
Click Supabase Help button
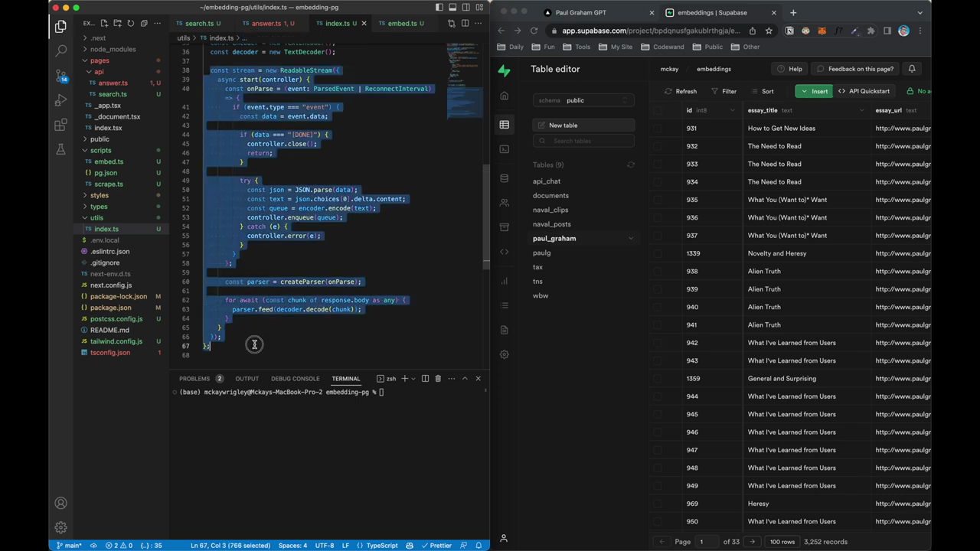[790, 69]
